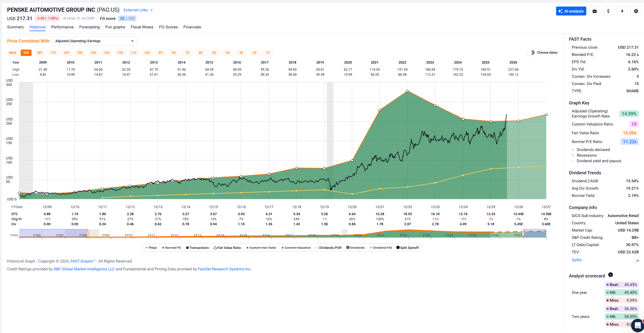Click the 2021 High value 114.34
This screenshot has height=333, width=644.
tap(375, 69)
